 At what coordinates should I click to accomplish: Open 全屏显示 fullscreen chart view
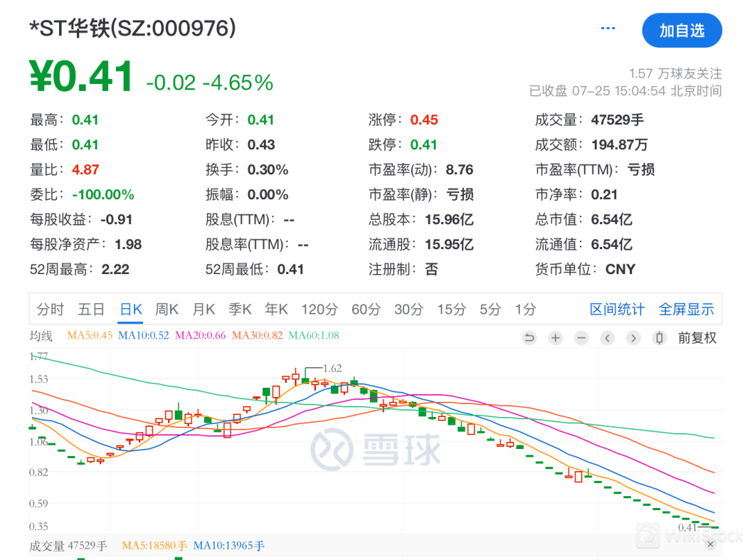tap(686, 309)
